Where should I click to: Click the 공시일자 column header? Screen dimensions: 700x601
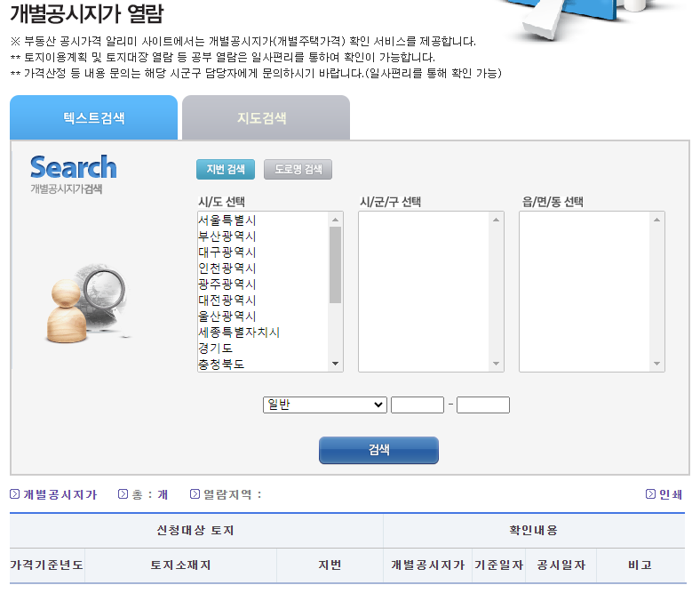(x=561, y=565)
